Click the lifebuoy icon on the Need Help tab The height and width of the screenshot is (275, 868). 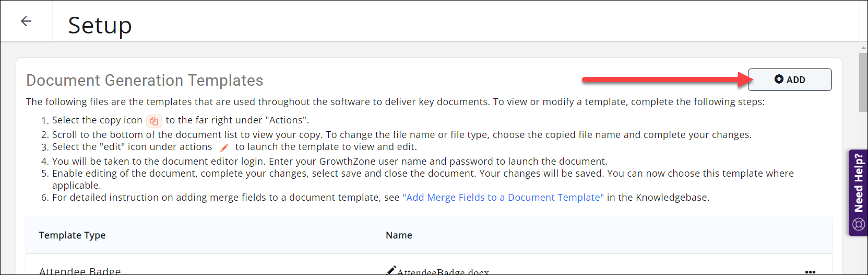coord(859,224)
